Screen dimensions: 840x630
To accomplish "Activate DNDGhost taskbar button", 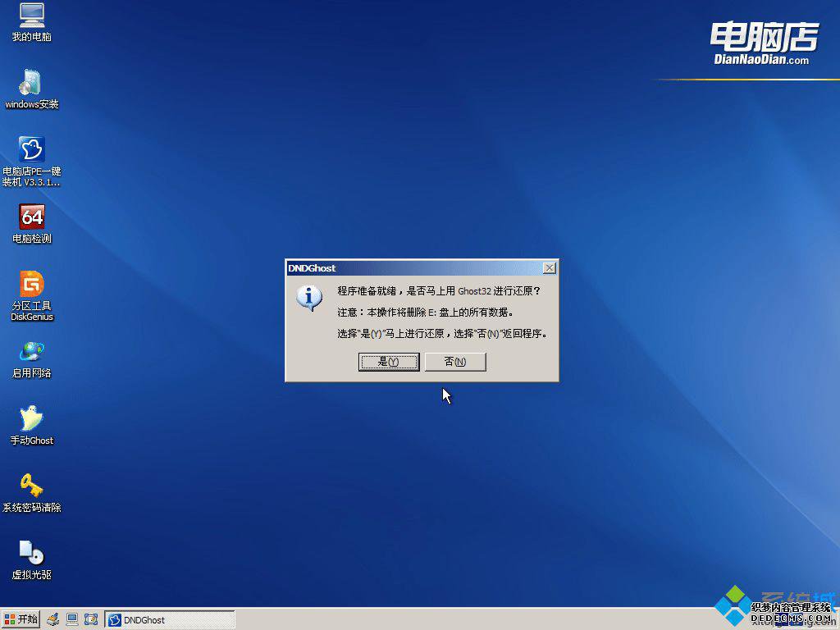I will coord(169,620).
